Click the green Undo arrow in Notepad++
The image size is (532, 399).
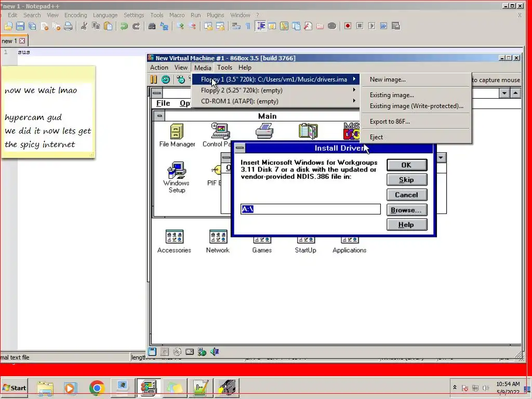pos(124,26)
